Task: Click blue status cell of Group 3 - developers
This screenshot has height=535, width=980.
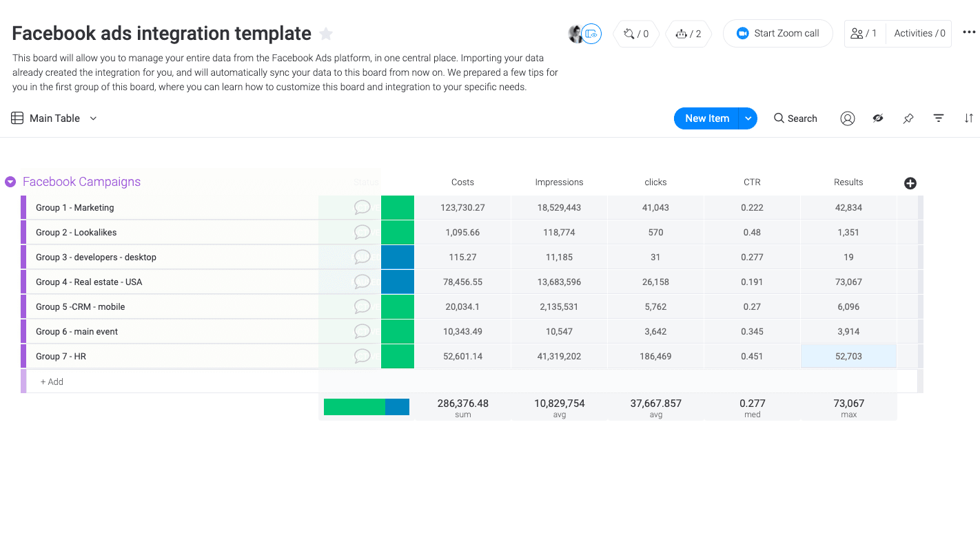Action: [398, 257]
